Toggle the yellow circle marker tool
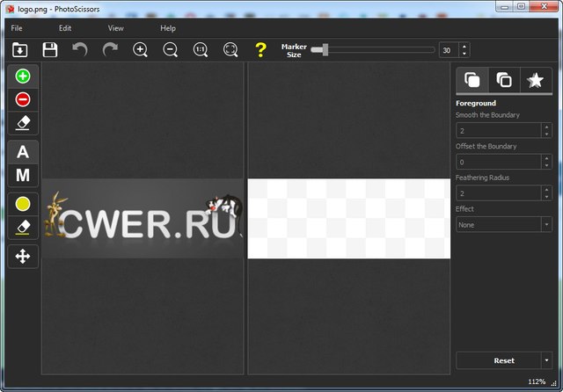Image resolution: width=563 pixels, height=392 pixels. coord(23,204)
